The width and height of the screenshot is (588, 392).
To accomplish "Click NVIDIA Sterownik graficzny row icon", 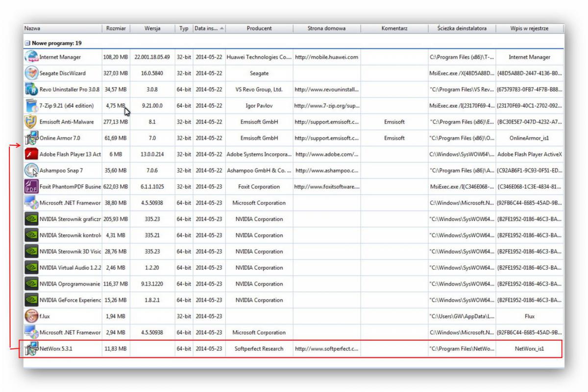I will click(31, 219).
